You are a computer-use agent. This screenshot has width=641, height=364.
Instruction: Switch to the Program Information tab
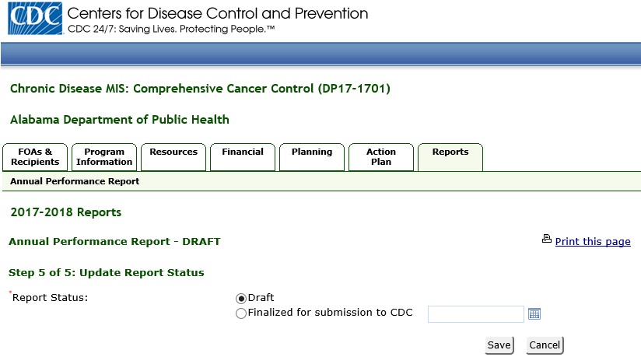click(x=104, y=157)
